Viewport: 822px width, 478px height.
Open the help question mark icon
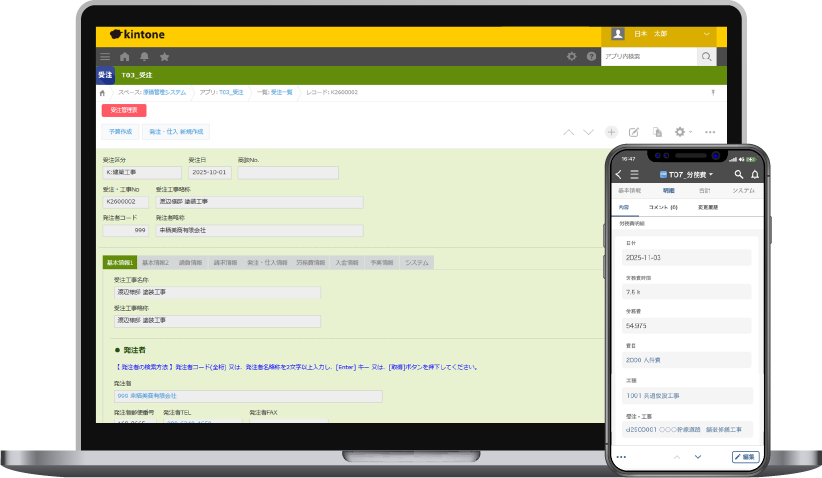coord(591,57)
